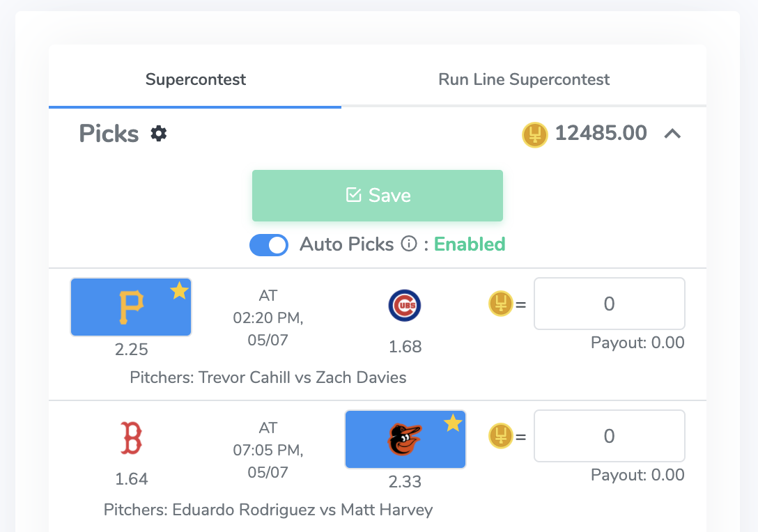Select the Boston Red Sox logo

131,438
